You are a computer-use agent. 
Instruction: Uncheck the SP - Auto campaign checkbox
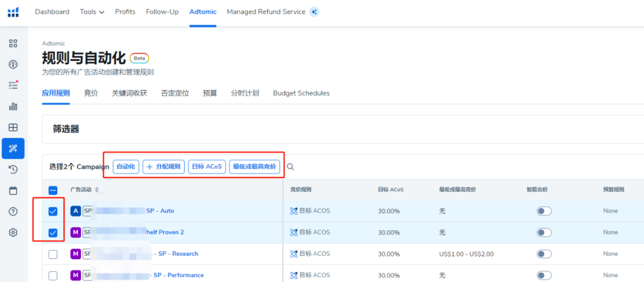pyautogui.click(x=53, y=212)
